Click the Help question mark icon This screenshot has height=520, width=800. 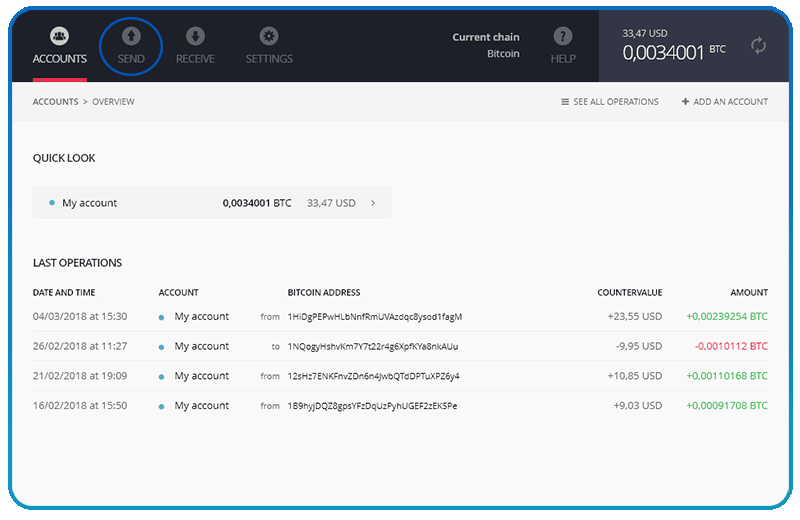pos(563,36)
